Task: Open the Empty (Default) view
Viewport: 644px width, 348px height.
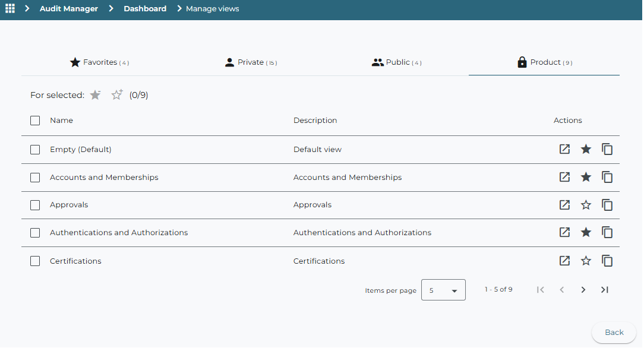Action: tap(565, 149)
